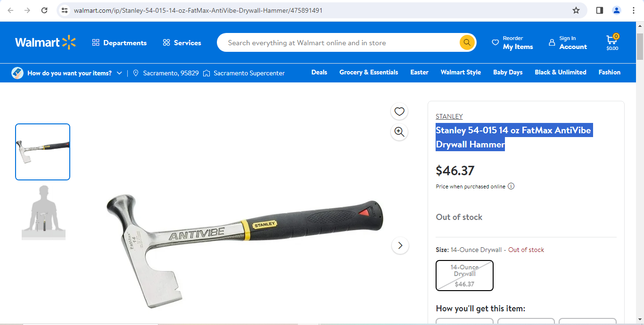Zoom product image with magnifier icon

(399, 132)
